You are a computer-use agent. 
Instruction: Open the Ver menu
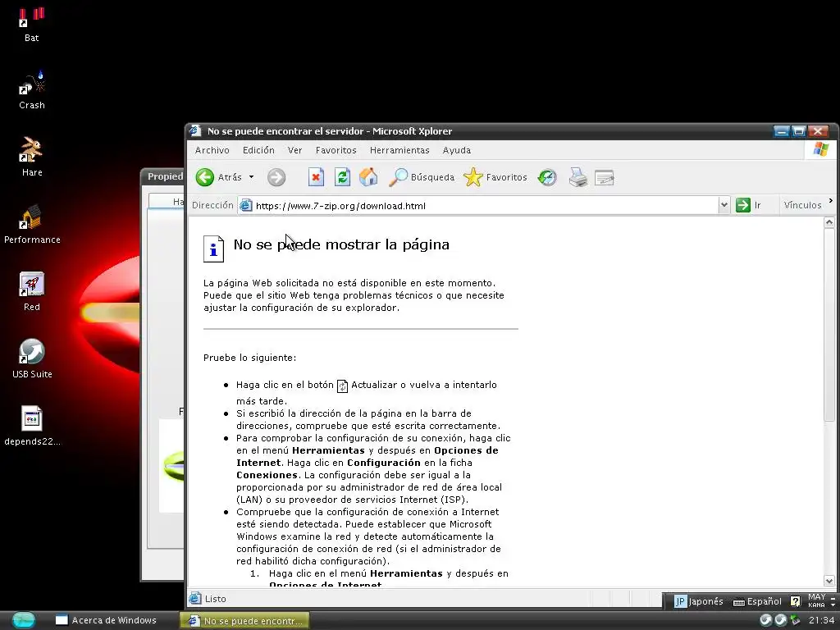[294, 151]
